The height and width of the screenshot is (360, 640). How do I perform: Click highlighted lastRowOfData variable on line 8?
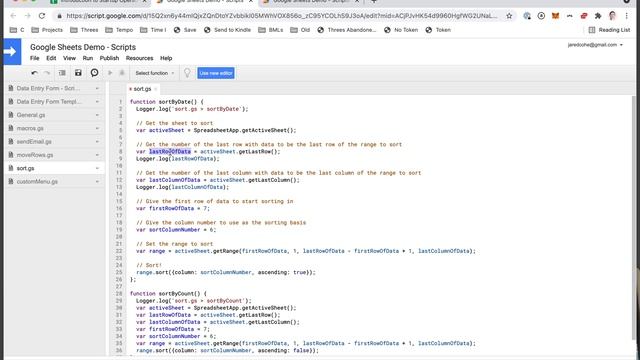(170, 151)
